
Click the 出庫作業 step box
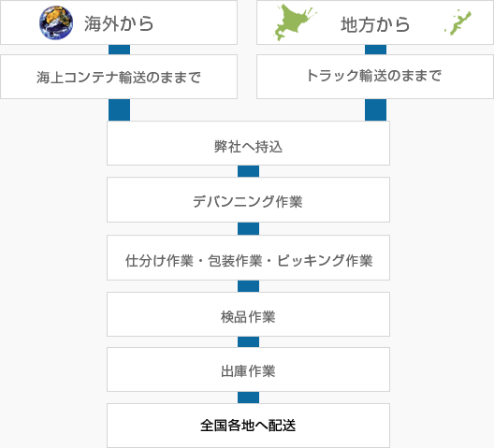click(x=248, y=369)
